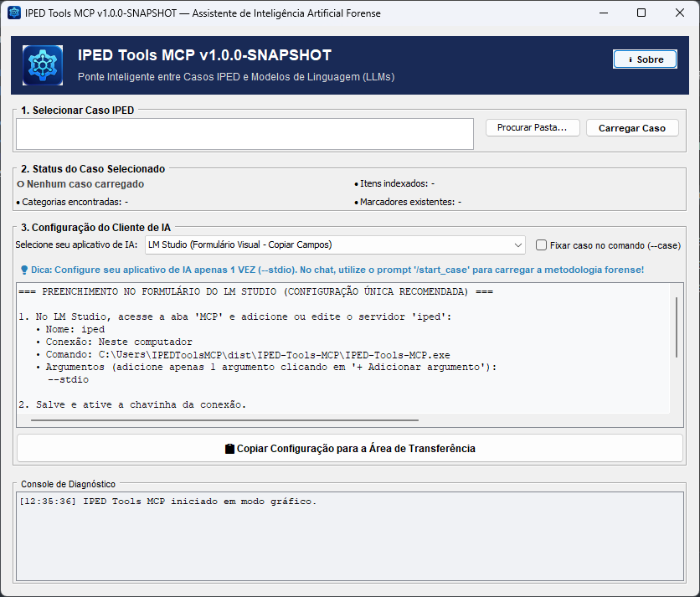Enable Fixar caso no comando (--case) checkbox
This screenshot has height=597, width=700.
click(x=541, y=245)
